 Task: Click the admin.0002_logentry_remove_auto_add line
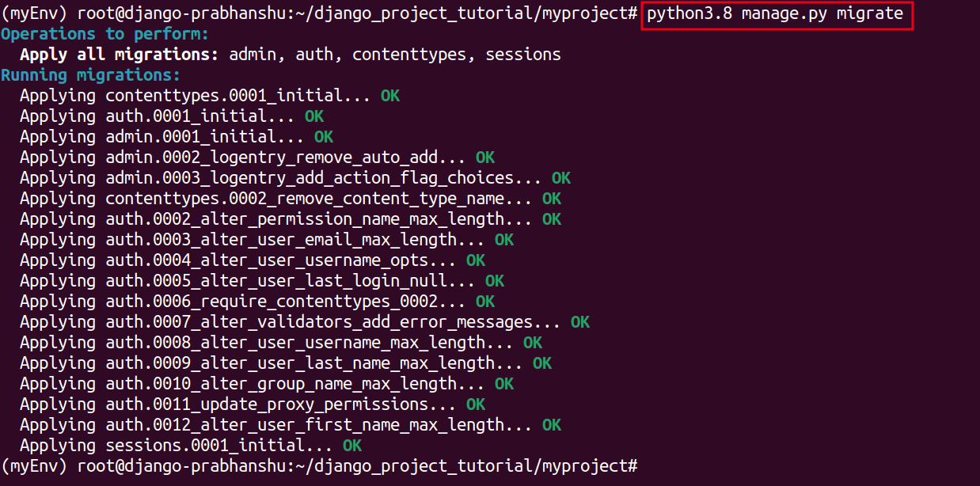[243, 158]
